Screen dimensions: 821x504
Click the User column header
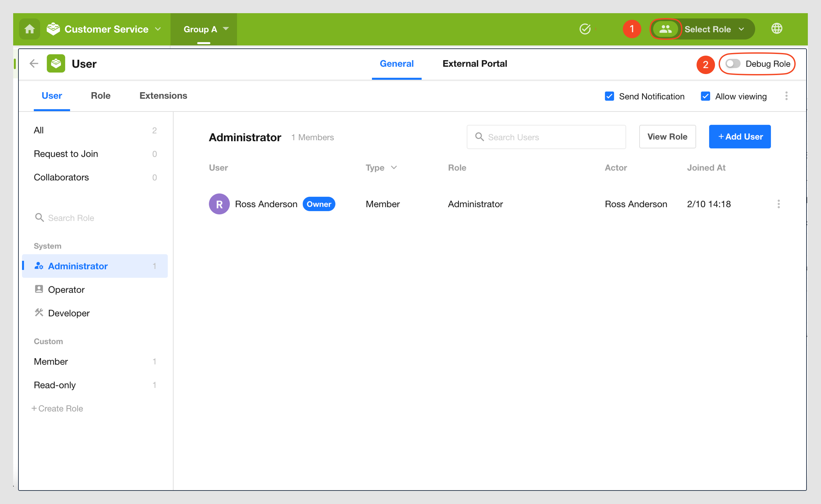pos(218,168)
